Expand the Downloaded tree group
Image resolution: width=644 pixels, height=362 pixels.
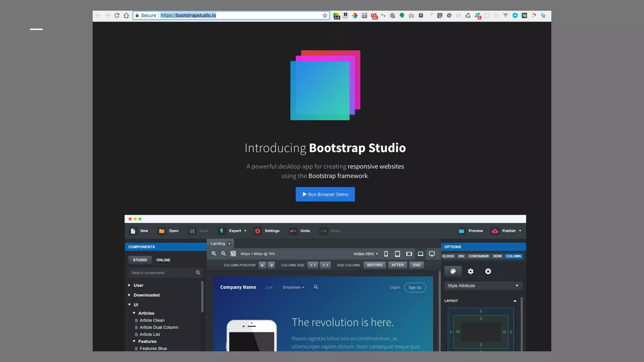(129, 295)
